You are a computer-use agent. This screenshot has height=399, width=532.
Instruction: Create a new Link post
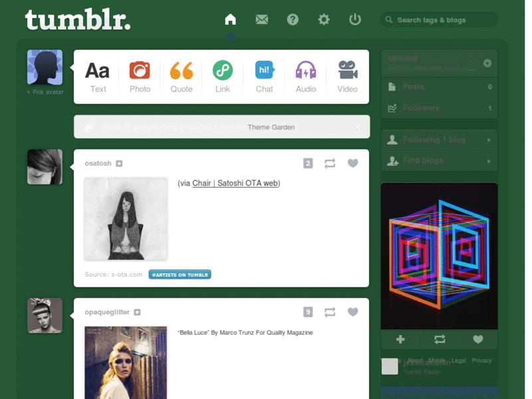point(223,76)
